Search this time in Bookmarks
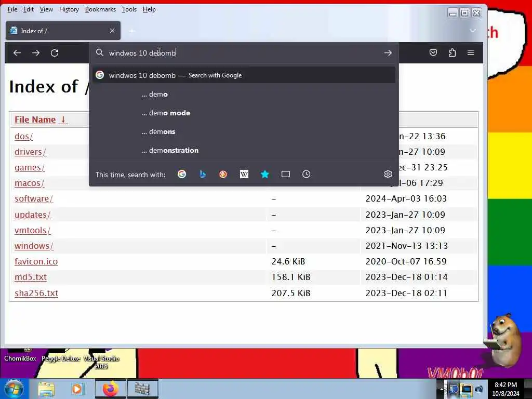 pyautogui.click(x=264, y=174)
